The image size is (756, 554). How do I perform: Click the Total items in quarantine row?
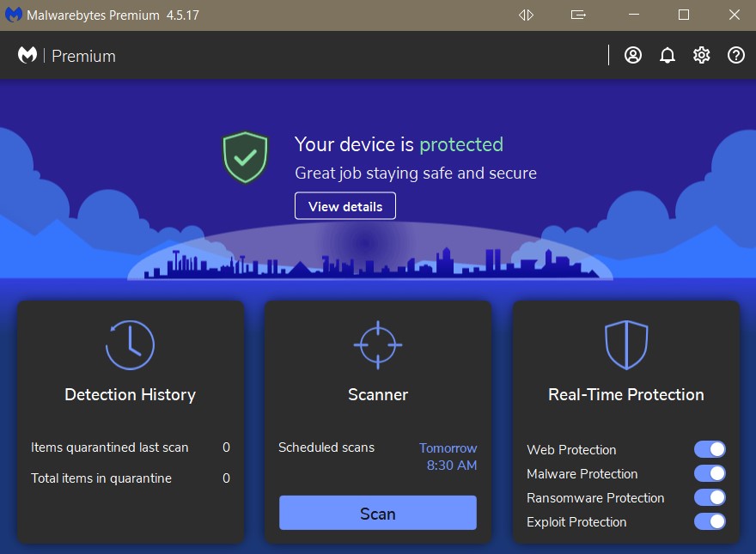[x=130, y=478]
